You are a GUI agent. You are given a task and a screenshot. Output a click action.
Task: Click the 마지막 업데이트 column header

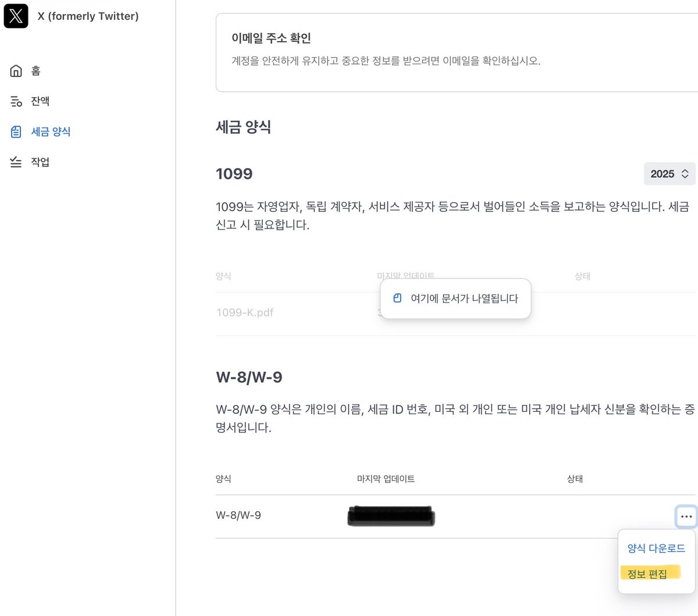pos(384,479)
